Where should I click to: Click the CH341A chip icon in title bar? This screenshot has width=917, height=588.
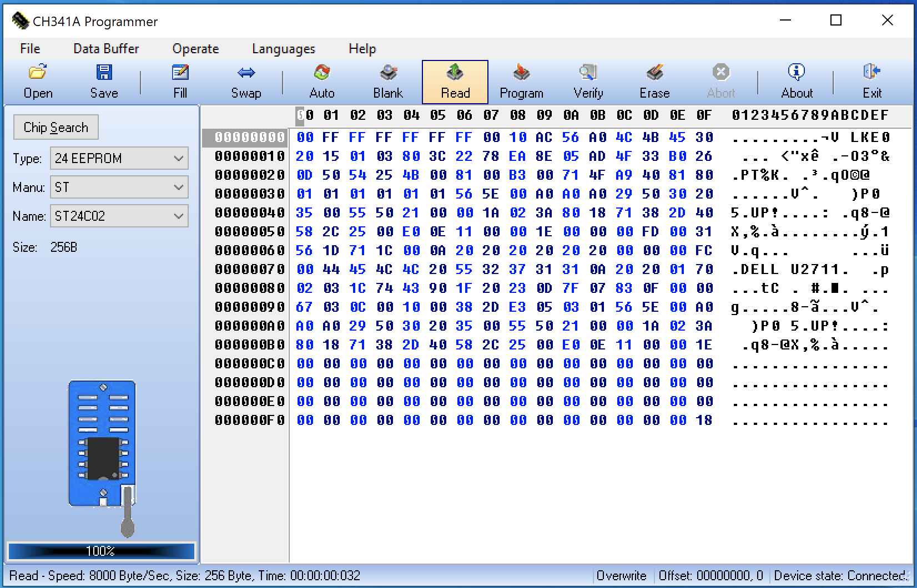[20, 21]
